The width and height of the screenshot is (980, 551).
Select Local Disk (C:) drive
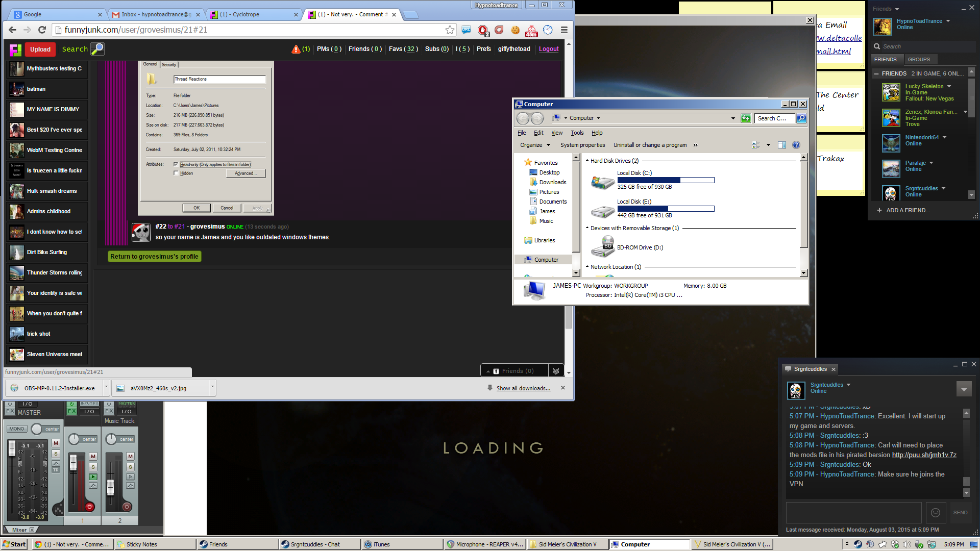(634, 173)
